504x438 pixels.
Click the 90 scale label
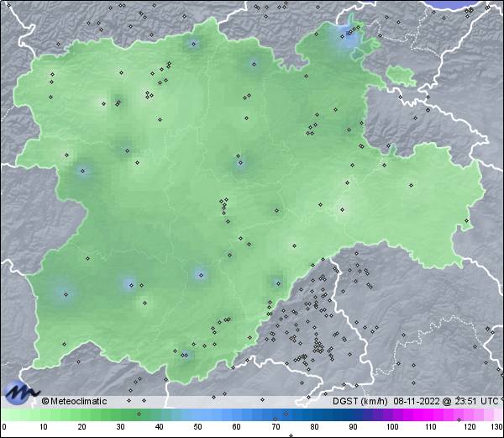[x=353, y=427]
